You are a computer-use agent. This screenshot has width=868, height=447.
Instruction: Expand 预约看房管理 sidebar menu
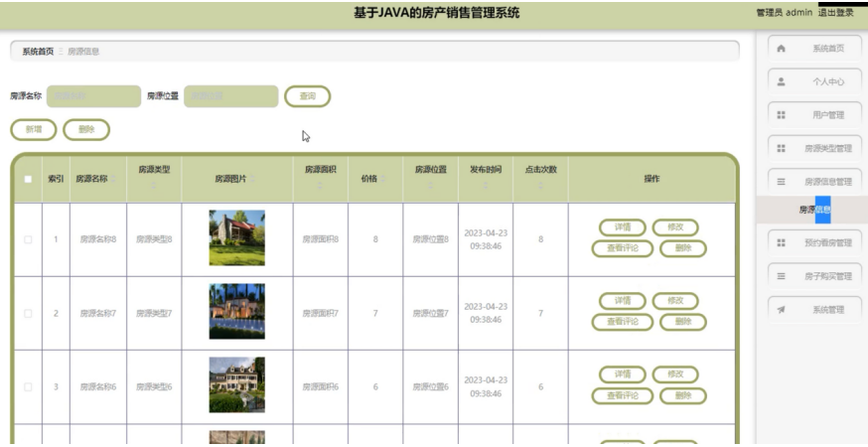click(x=814, y=243)
